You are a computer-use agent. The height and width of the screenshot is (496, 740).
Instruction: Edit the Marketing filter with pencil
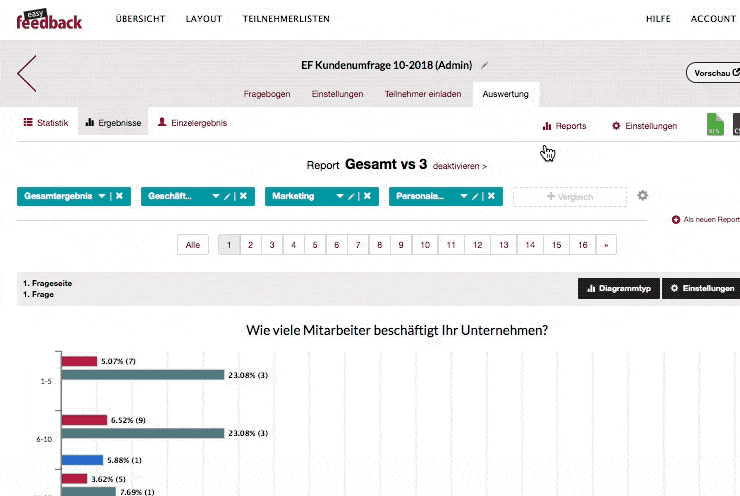point(352,196)
